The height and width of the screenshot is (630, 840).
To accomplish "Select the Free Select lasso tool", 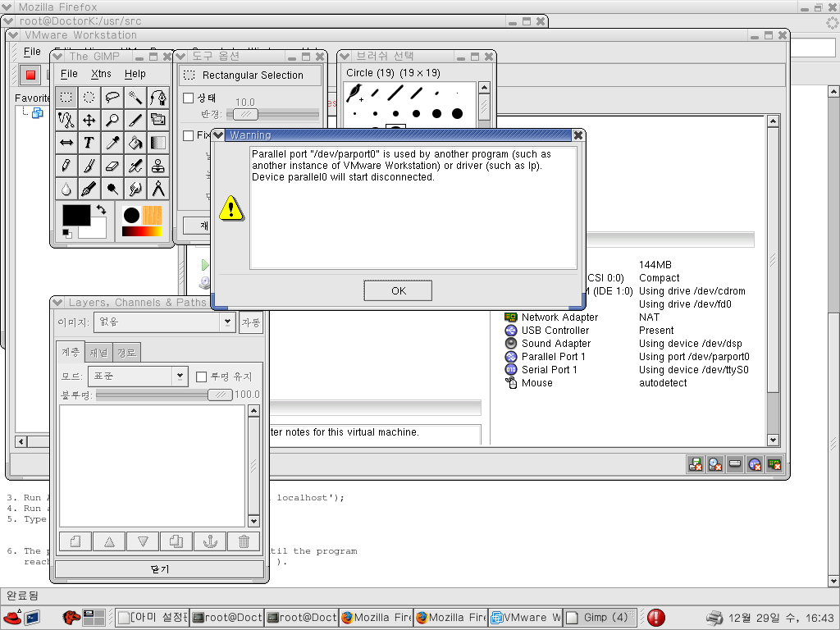I will [112, 98].
